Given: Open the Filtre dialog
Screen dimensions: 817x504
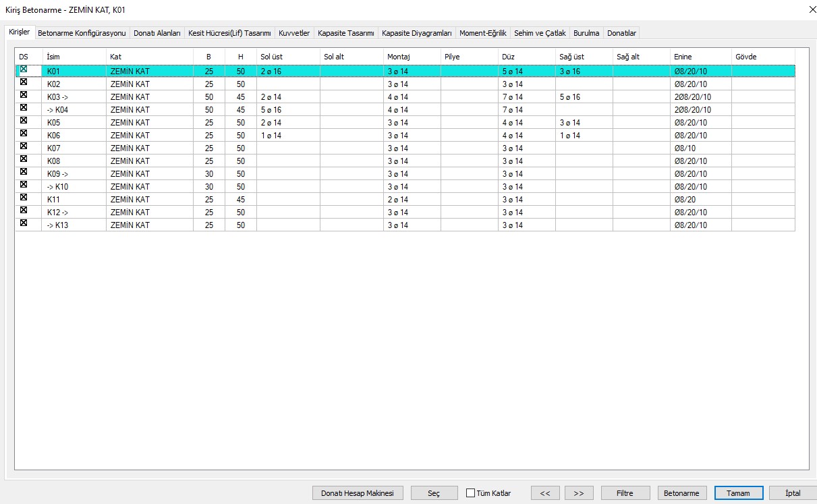Looking at the screenshot, I should pos(625,493).
